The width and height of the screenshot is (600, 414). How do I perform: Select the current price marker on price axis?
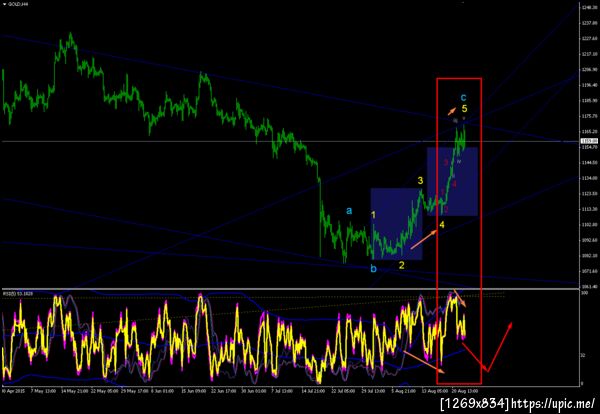[x=590, y=141]
